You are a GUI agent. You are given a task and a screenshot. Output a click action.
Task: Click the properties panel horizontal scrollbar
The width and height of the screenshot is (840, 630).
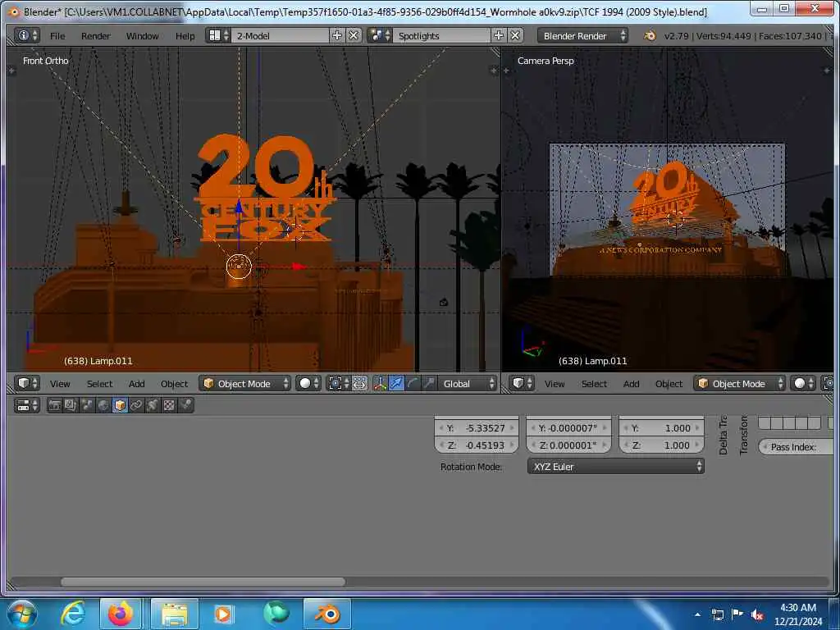(x=203, y=582)
